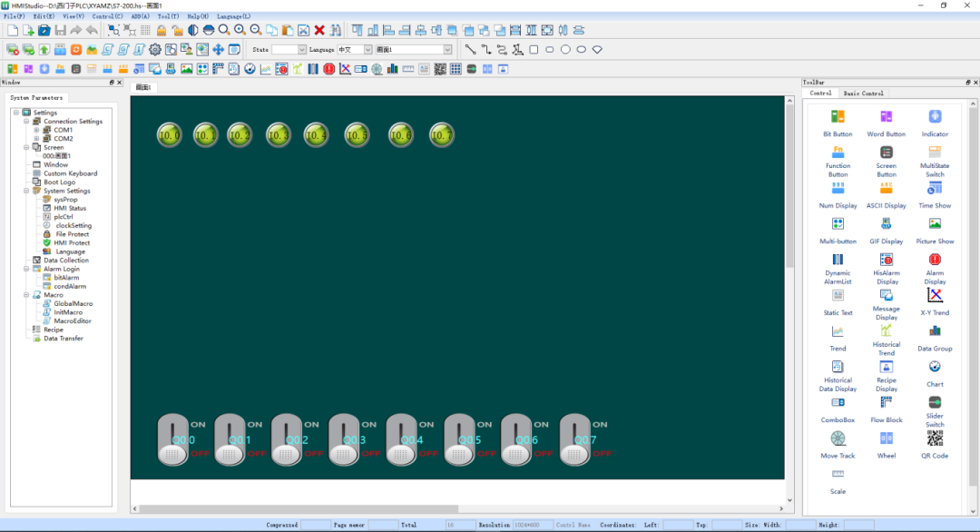Click the Save floppy disk icon

point(60,30)
